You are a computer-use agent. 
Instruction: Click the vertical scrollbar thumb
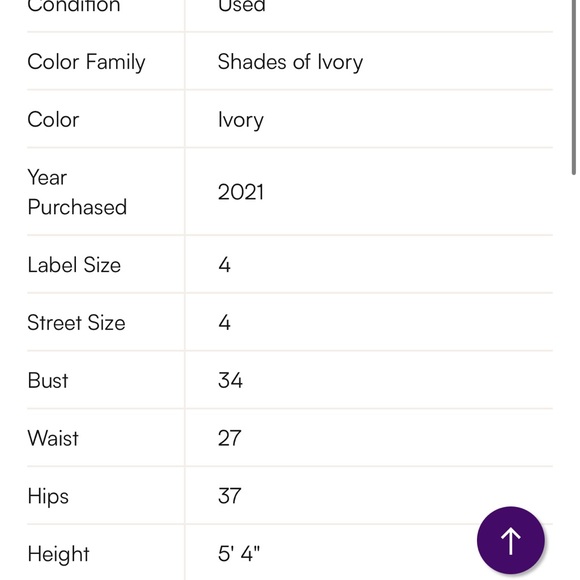coord(574,87)
